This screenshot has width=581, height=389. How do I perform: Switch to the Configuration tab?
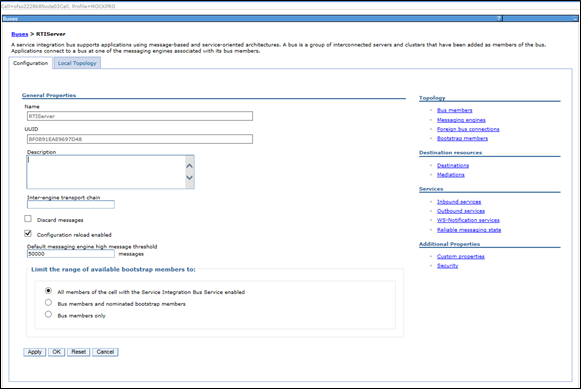click(x=30, y=63)
